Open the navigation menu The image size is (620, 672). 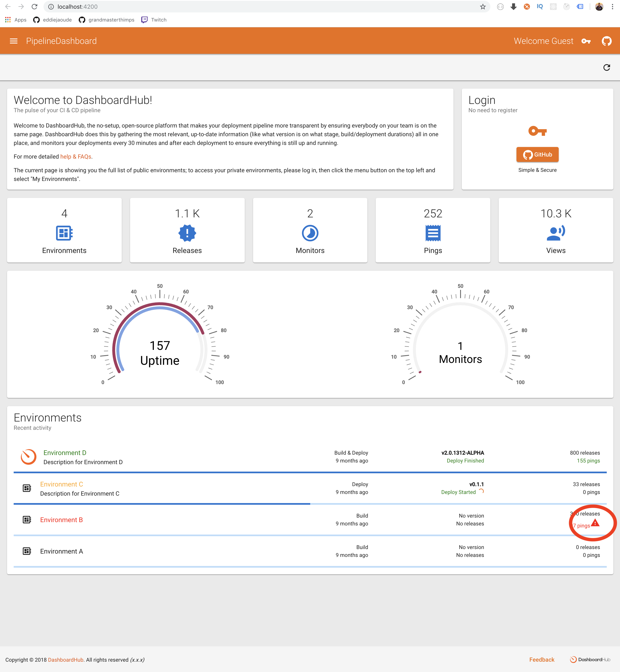click(x=13, y=41)
